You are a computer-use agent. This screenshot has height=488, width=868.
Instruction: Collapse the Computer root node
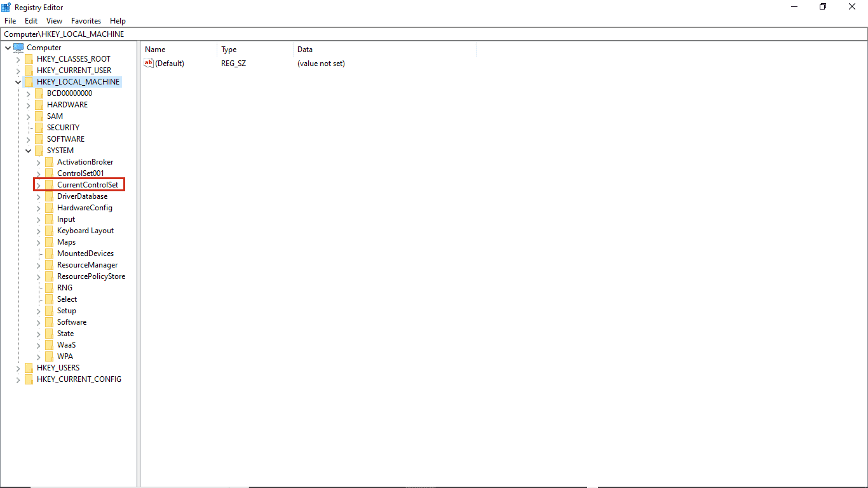point(8,48)
